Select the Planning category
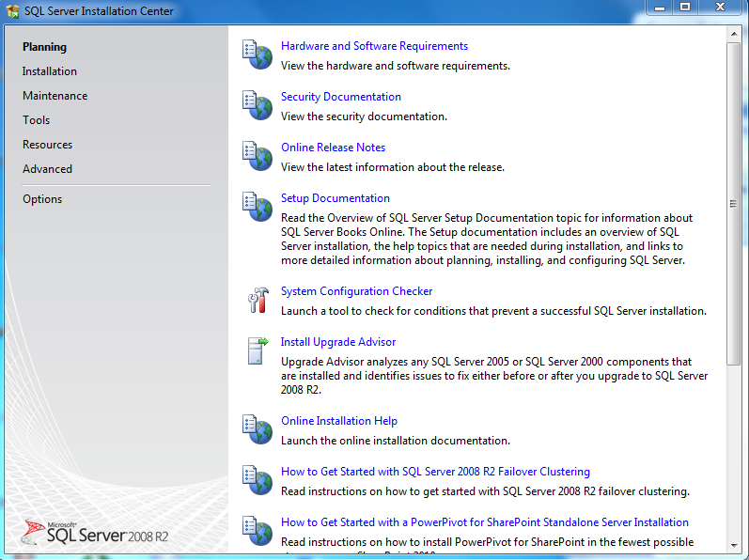This screenshot has width=749, height=560. pyautogui.click(x=44, y=47)
